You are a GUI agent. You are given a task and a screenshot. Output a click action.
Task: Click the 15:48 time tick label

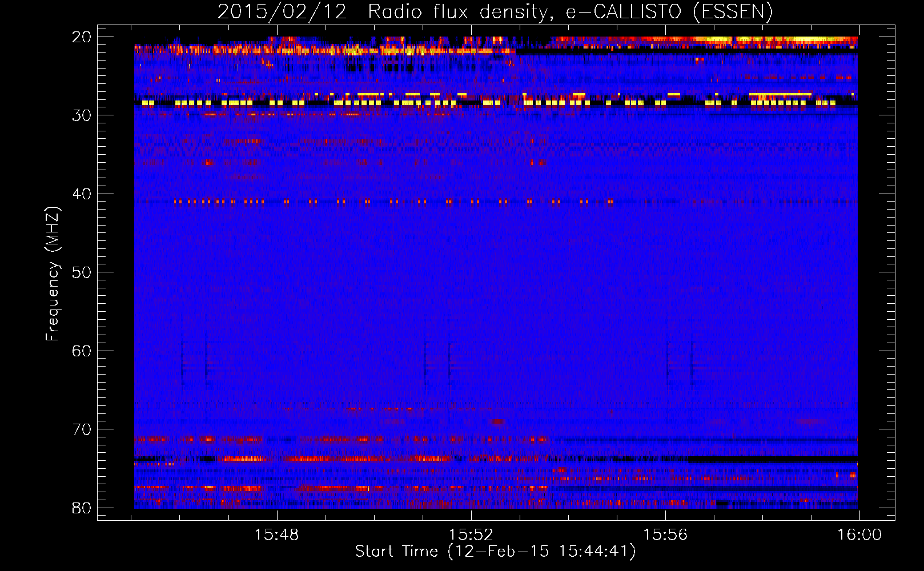(x=277, y=535)
